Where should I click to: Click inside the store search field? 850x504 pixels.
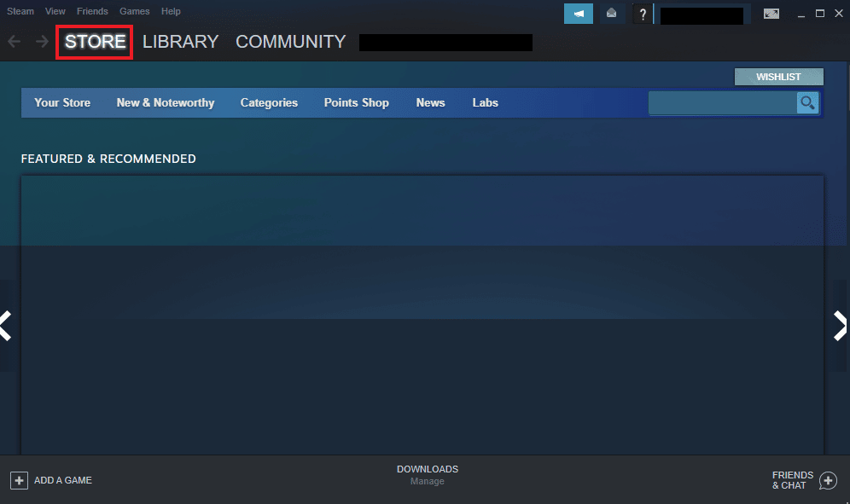(x=721, y=102)
